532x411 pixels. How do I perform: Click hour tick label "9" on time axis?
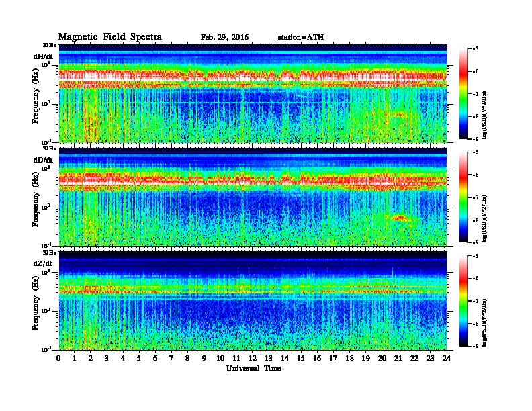point(204,359)
